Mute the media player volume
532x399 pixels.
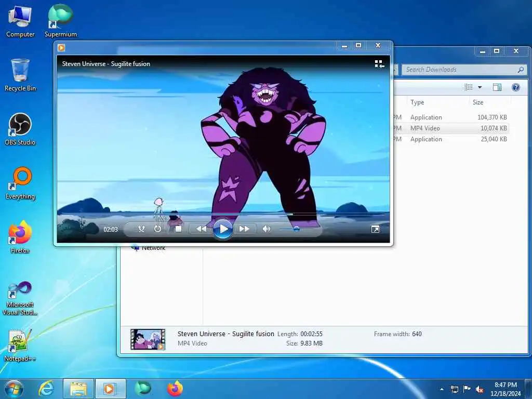click(x=267, y=229)
